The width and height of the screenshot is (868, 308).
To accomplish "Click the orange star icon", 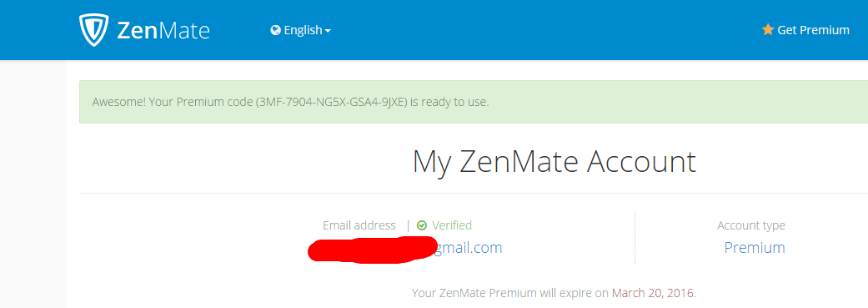I will point(768,29).
